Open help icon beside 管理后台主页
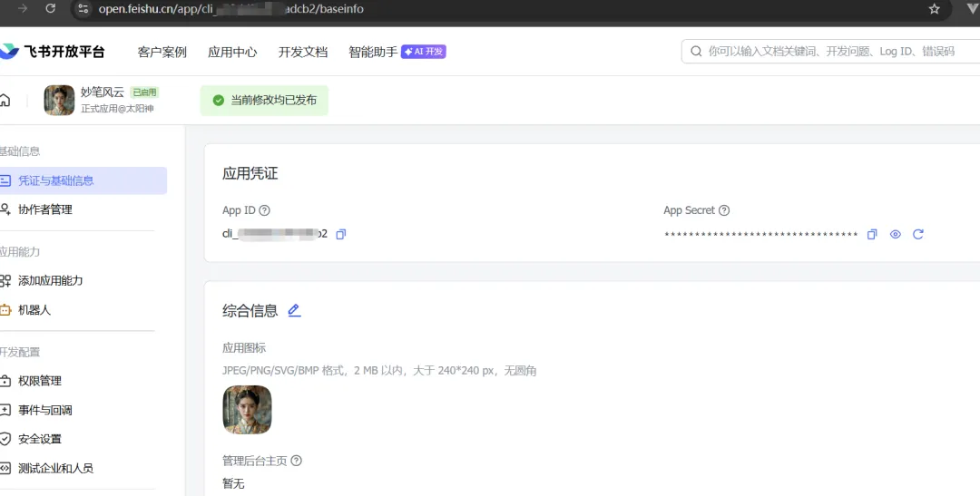The height and width of the screenshot is (496, 980). [x=296, y=461]
